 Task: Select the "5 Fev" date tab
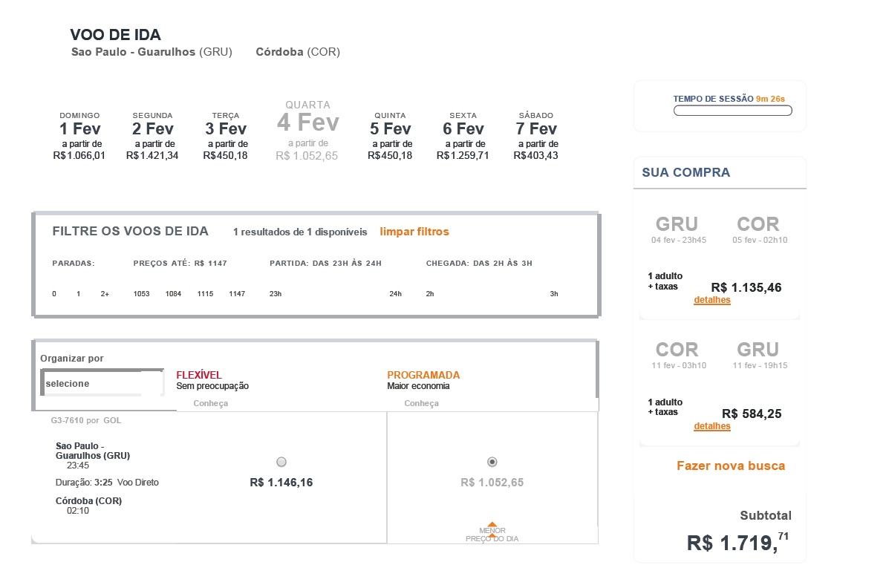click(390, 128)
